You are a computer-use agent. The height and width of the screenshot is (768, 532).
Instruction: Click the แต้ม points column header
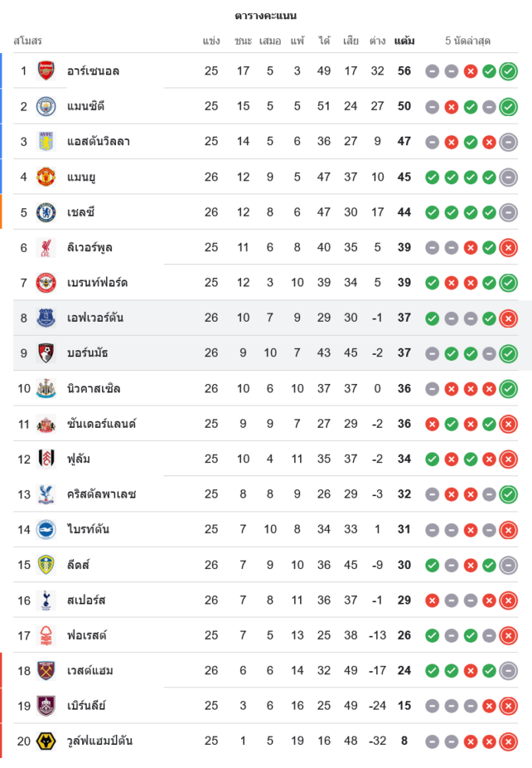(404, 41)
